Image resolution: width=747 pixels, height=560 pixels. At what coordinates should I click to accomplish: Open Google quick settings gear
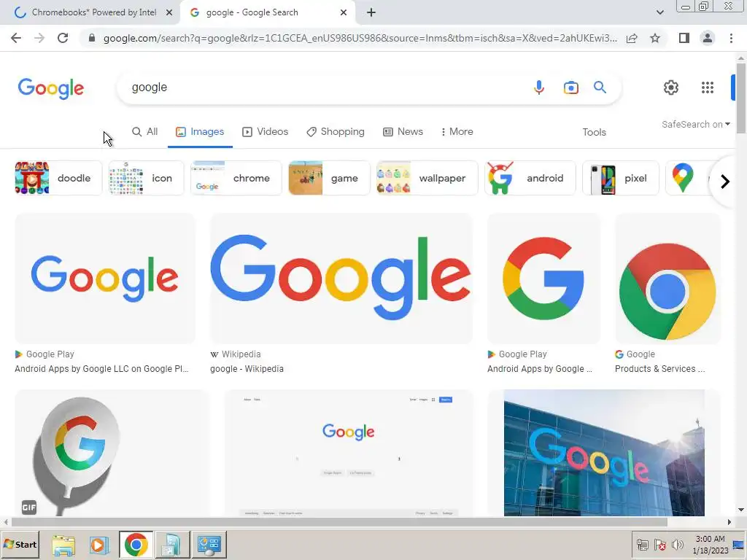click(x=671, y=87)
